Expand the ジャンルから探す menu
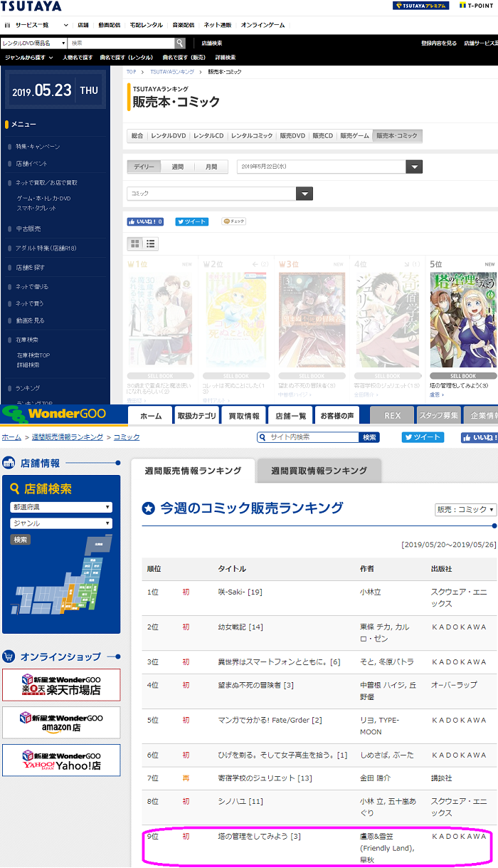Viewport: 498px width, 868px height. point(29,58)
